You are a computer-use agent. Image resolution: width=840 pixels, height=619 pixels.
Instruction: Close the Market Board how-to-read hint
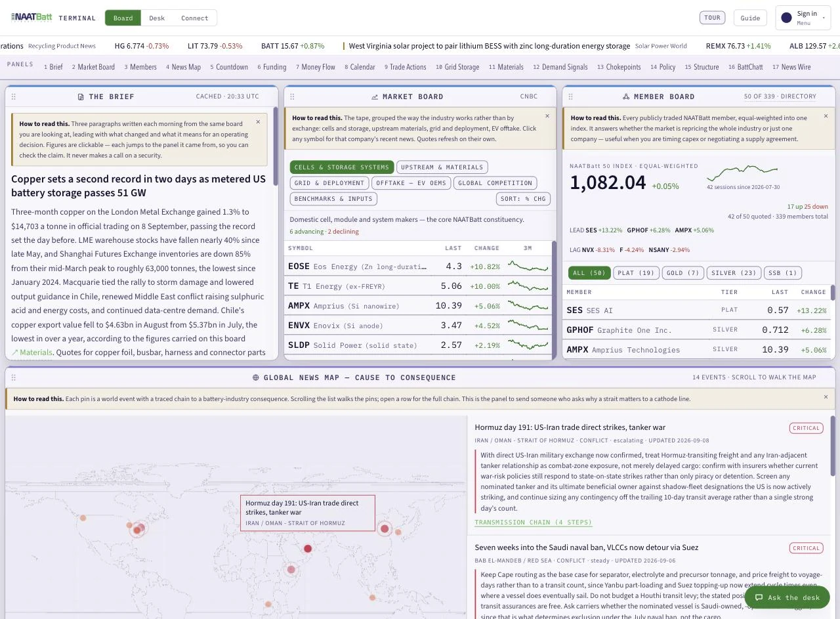pos(547,116)
